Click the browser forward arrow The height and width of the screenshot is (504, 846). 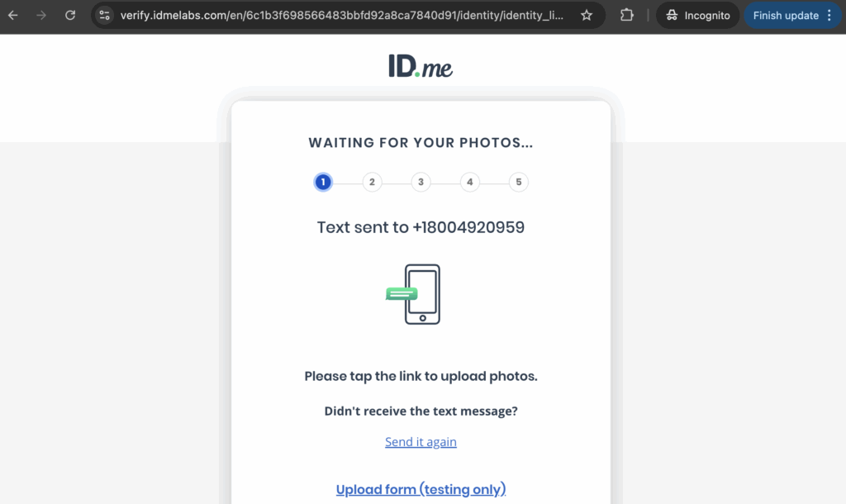click(41, 15)
